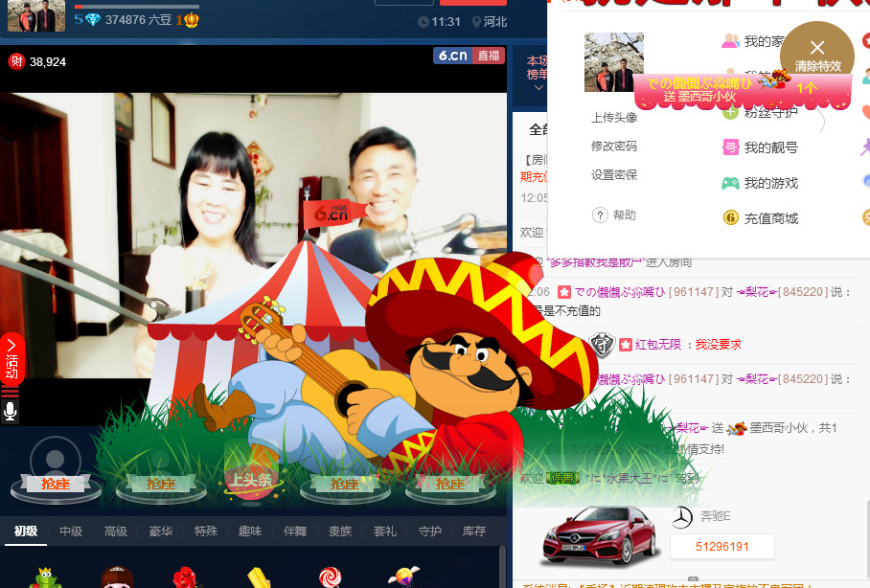The width and height of the screenshot is (870, 588).
Task: Open the 帮助 help link
Action: (624, 215)
